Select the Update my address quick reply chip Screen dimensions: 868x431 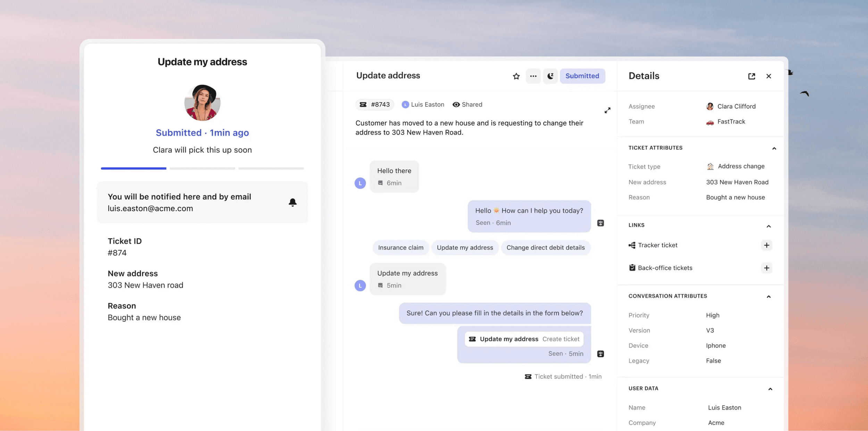pyautogui.click(x=465, y=247)
